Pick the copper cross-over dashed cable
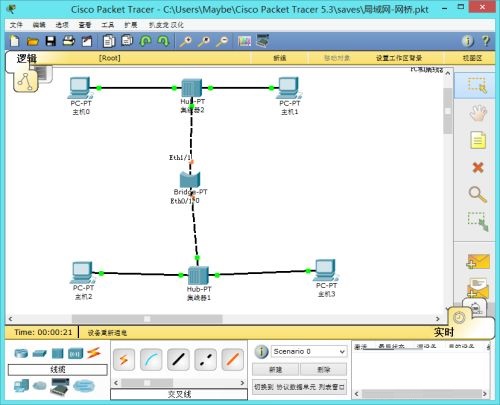This screenshot has width=500, height=405. click(x=205, y=360)
